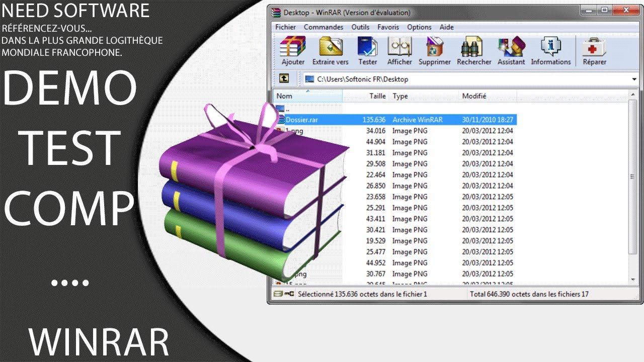The width and height of the screenshot is (644, 362).
Task: Expand the address path dropdown arrow
Action: [633, 79]
